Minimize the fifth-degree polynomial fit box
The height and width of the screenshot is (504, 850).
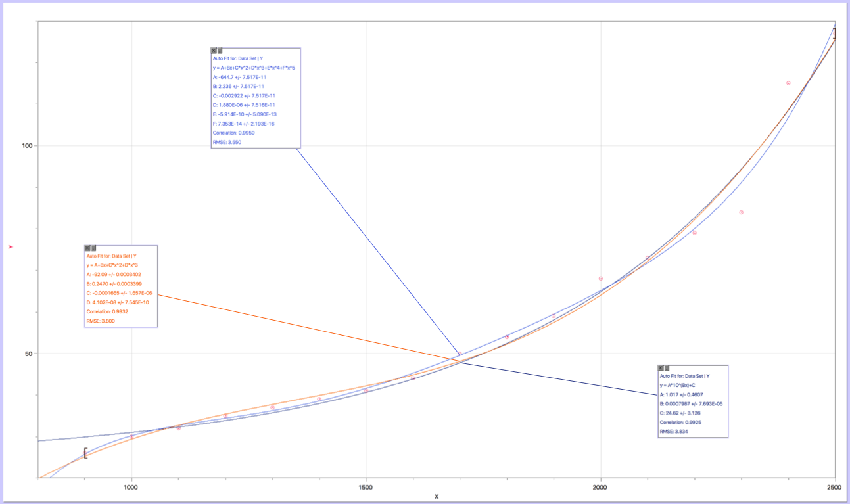(220, 51)
